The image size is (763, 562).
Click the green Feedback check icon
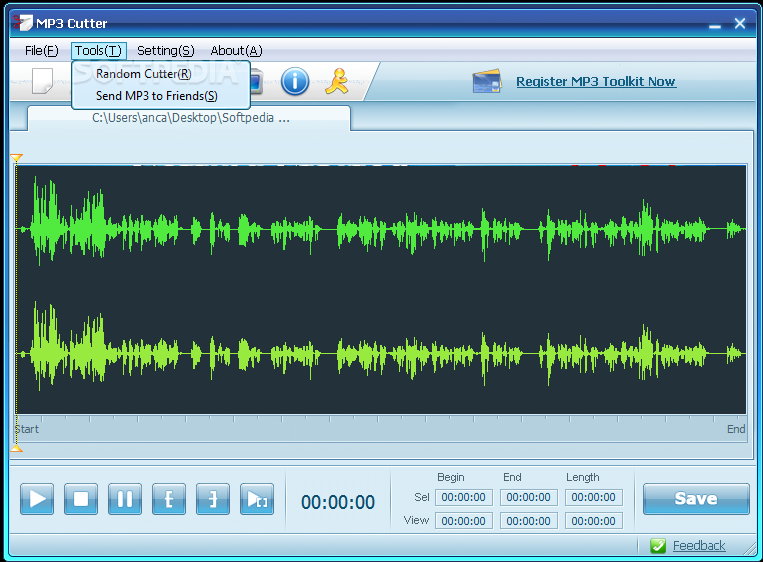[x=658, y=545]
